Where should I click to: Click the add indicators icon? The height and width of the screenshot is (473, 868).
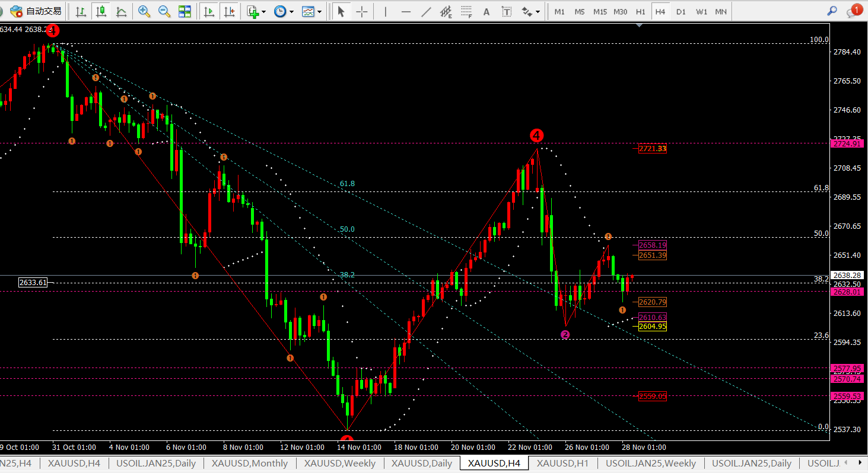253,11
